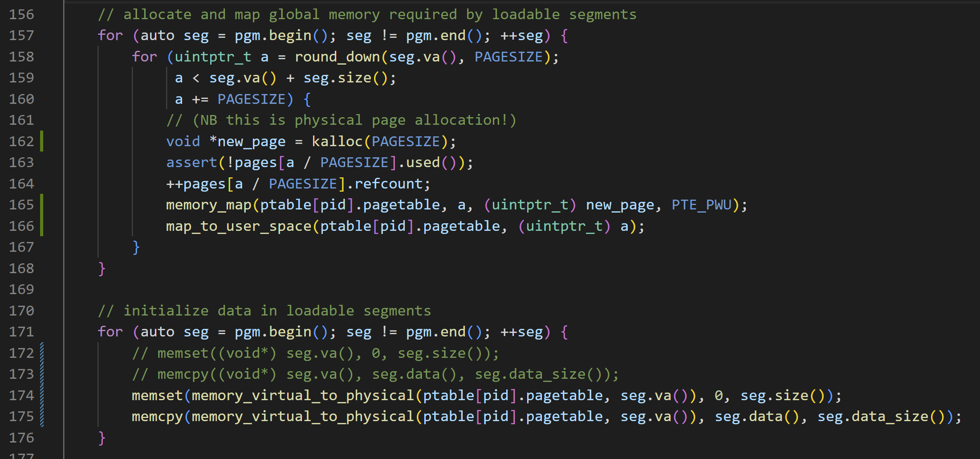Click the assert keyword on line 163
This screenshot has height=459, width=980.
[191, 163]
